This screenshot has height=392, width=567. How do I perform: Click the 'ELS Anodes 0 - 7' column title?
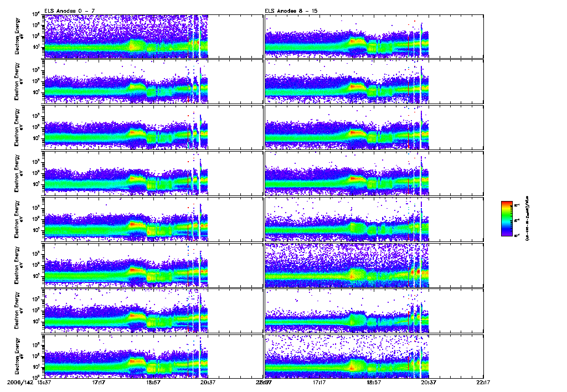click(70, 11)
